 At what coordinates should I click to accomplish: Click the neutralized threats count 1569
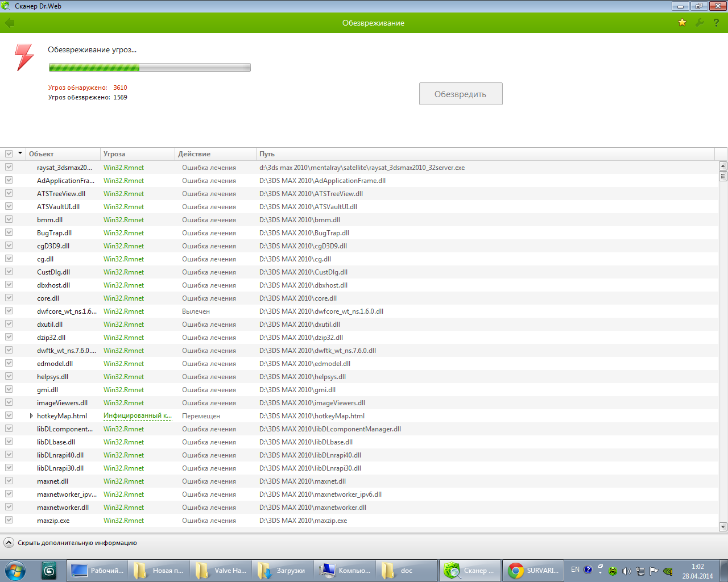click(x=120, y=97)
